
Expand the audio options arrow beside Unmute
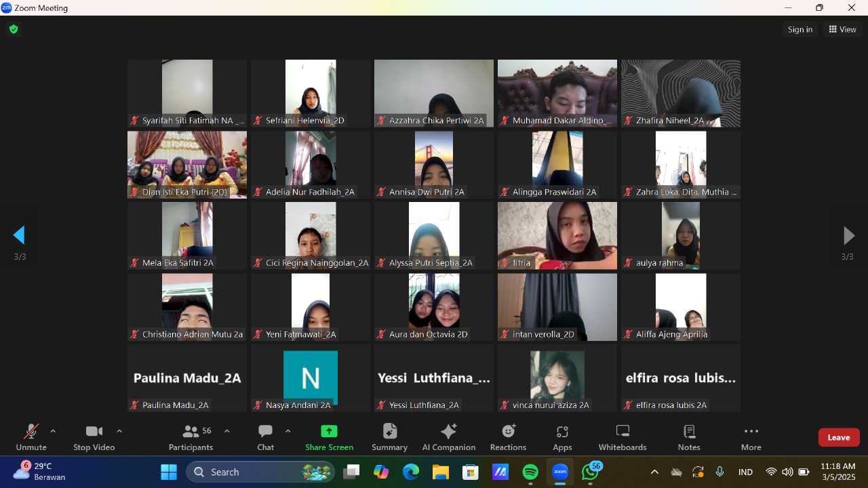click(53, 431)
